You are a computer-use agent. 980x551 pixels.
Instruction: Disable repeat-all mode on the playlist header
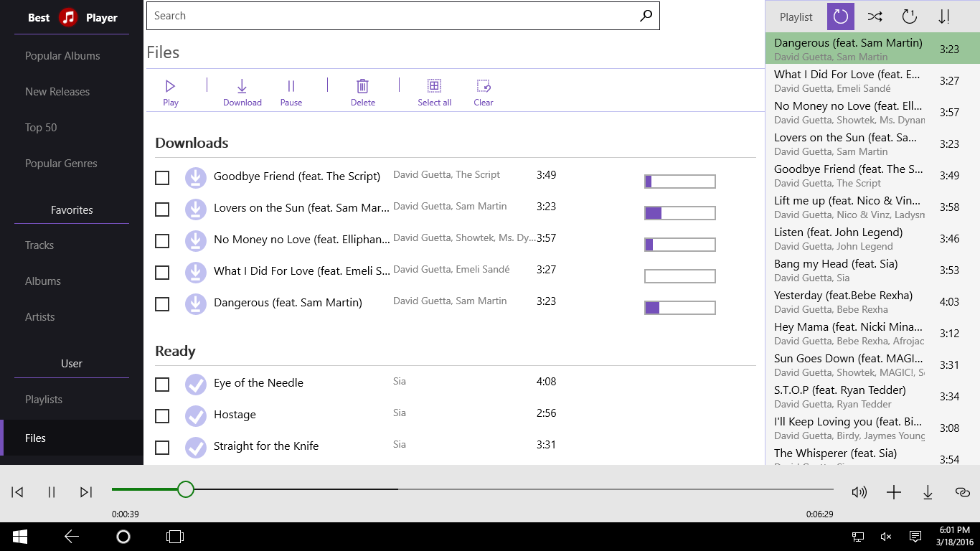pos(840,16)
